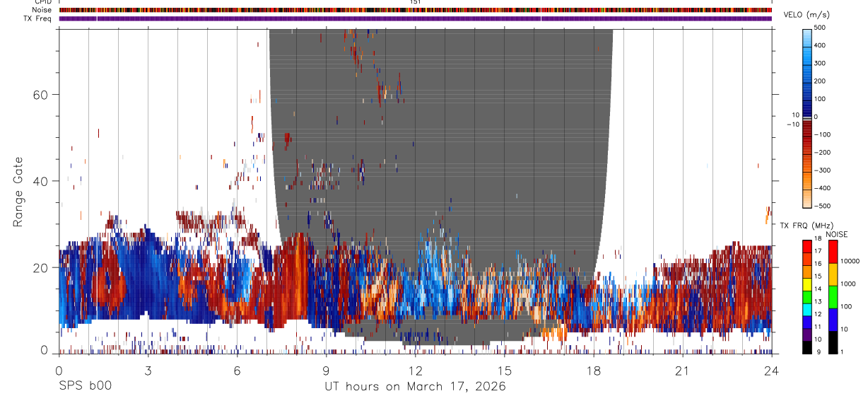This screenshot has width=868, height=401.
Task: Select the −200 label on velocity scale
Action: 824,153
